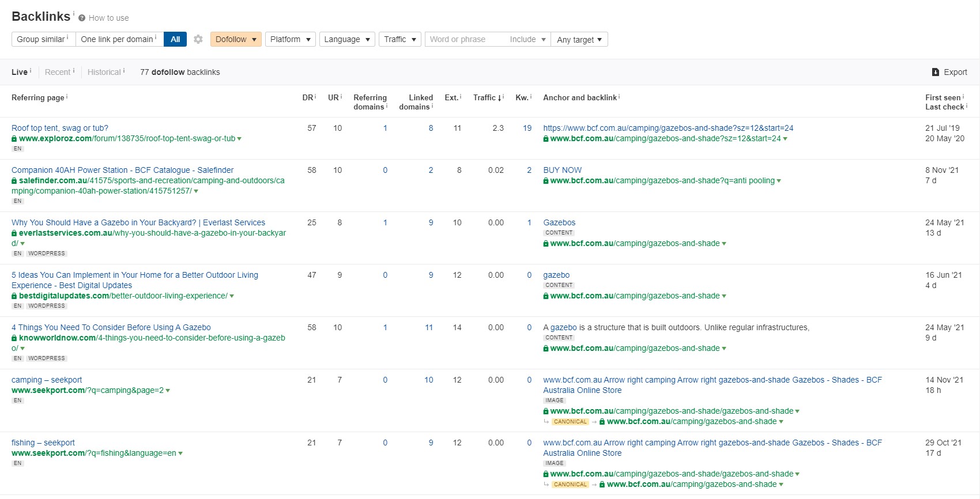Switch to the Recent tab

click(58, 72)
